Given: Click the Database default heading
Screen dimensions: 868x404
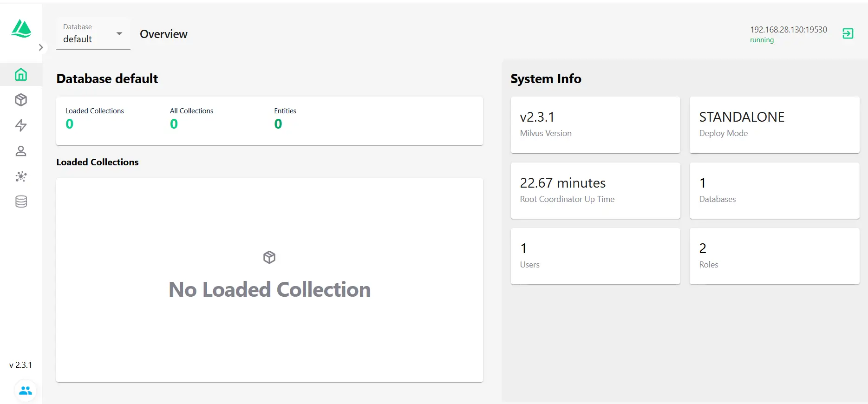Looking at the screenshot, I should pos(107,78).
